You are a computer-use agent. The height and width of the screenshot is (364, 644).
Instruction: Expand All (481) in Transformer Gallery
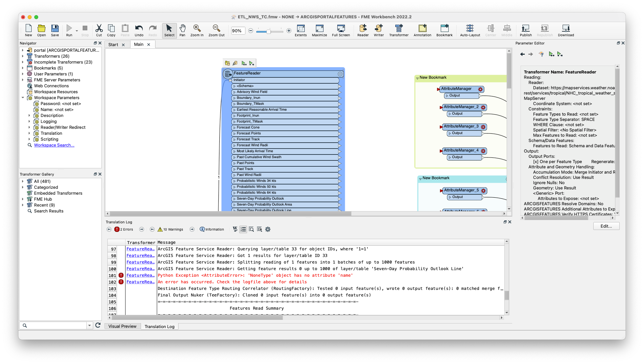(23, 181)
